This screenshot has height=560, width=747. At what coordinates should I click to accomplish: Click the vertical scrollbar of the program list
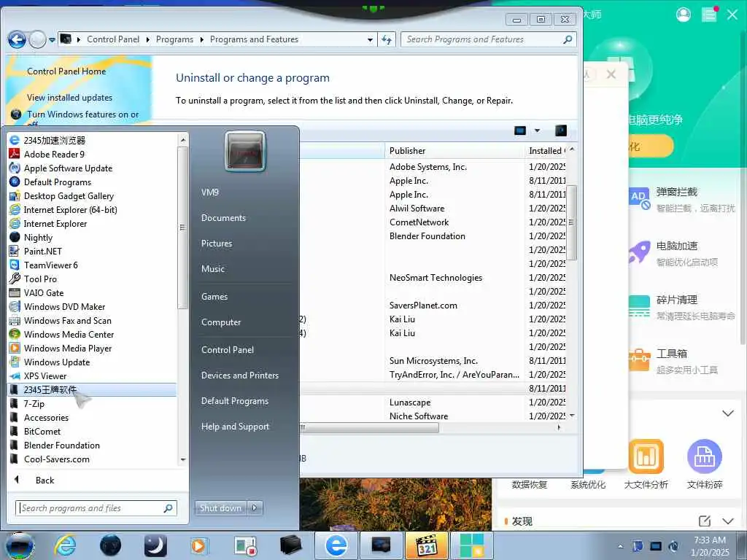pos(572,222)
